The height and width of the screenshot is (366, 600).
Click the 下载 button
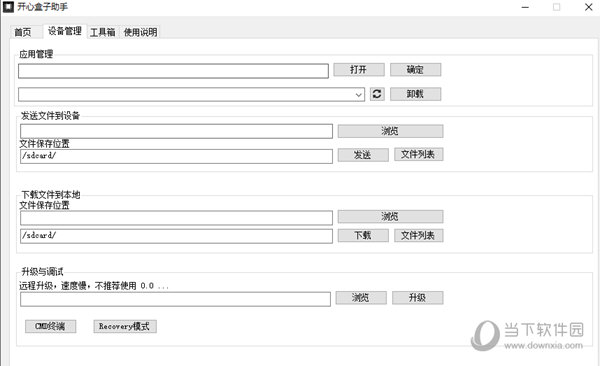[363, 235]
